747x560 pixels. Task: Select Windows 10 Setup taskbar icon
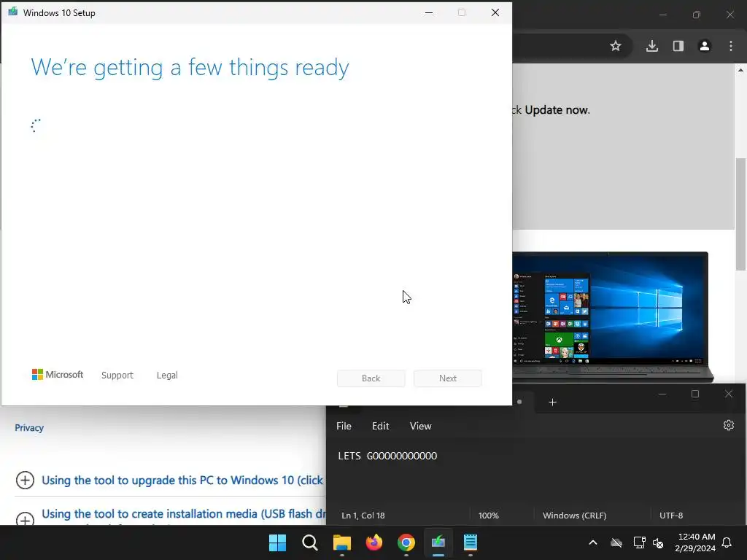[438, 542]
